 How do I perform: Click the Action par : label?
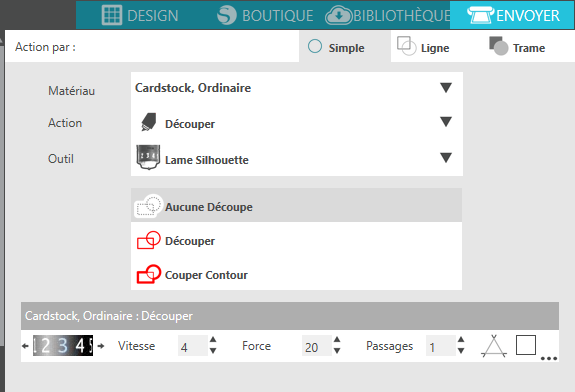[45, 47]
